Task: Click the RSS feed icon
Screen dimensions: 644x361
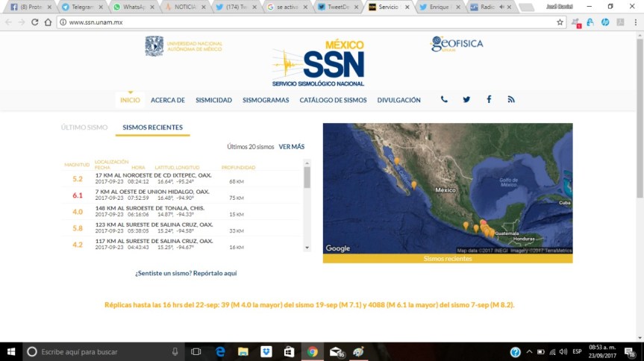Action: tap(511, 100)
